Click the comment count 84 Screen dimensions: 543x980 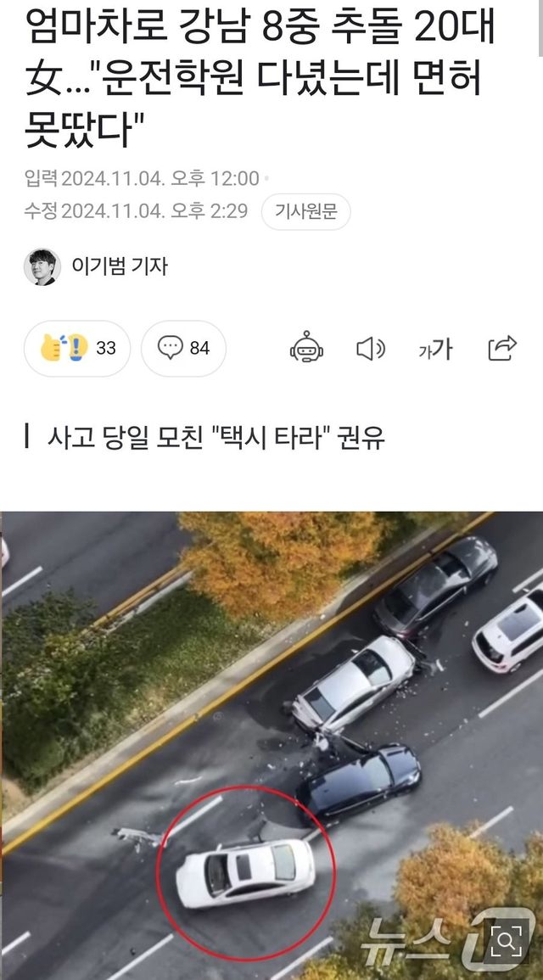click(200, 348)
